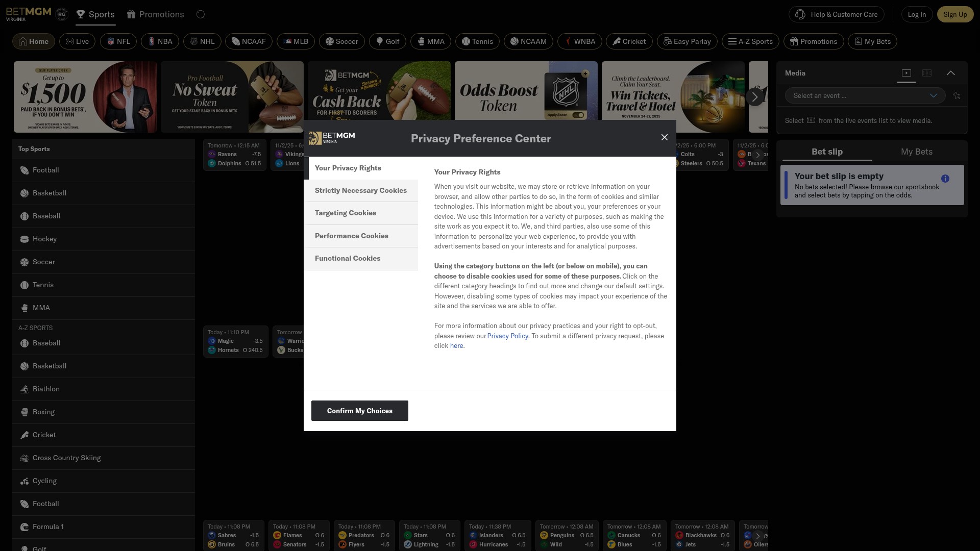Viewport: 980px width, 551px height.
Task: Select Soccer in the sidebar
Action: 104,262
